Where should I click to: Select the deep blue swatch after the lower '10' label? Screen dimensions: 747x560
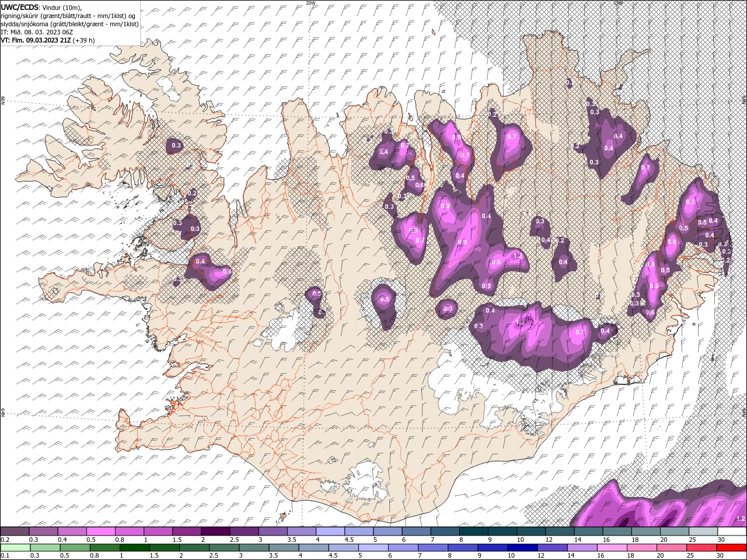[x=522, y=548]
